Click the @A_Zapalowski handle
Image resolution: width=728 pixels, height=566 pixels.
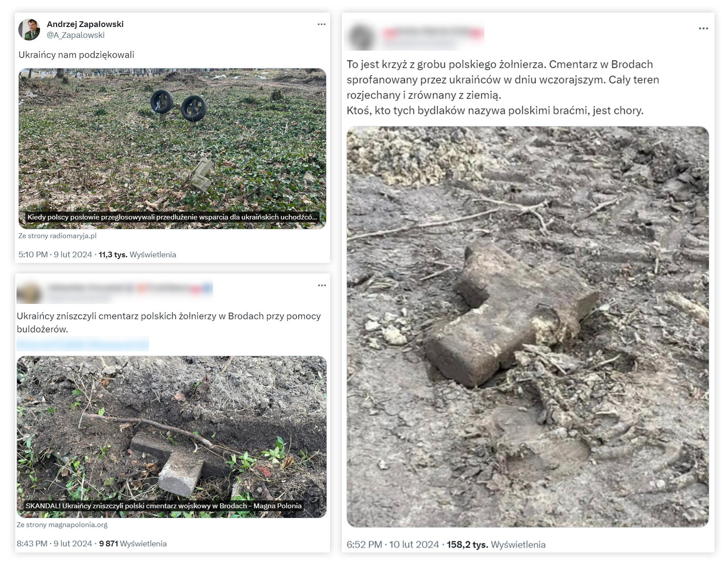(76, 35)
